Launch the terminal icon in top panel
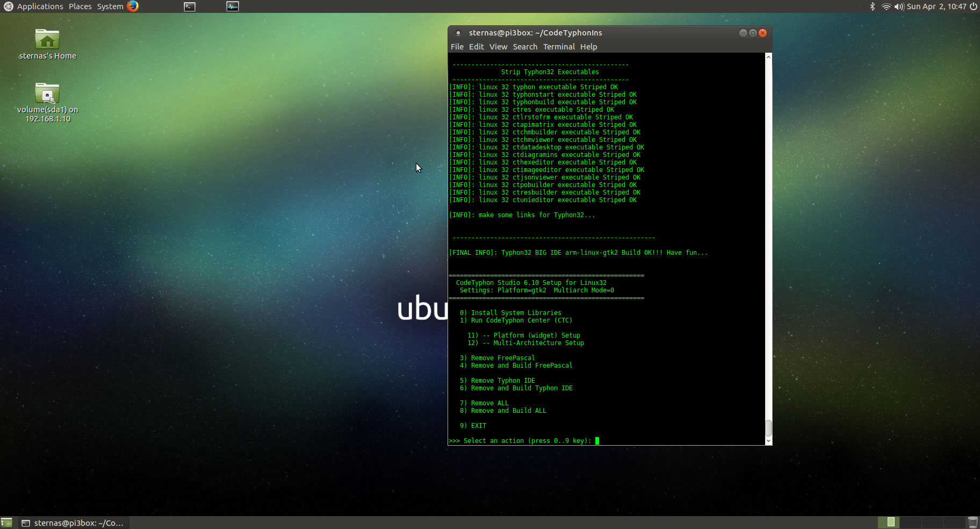The height and width of the screenshot is (529, 980). pyautogui.click(x=190, y=6)
